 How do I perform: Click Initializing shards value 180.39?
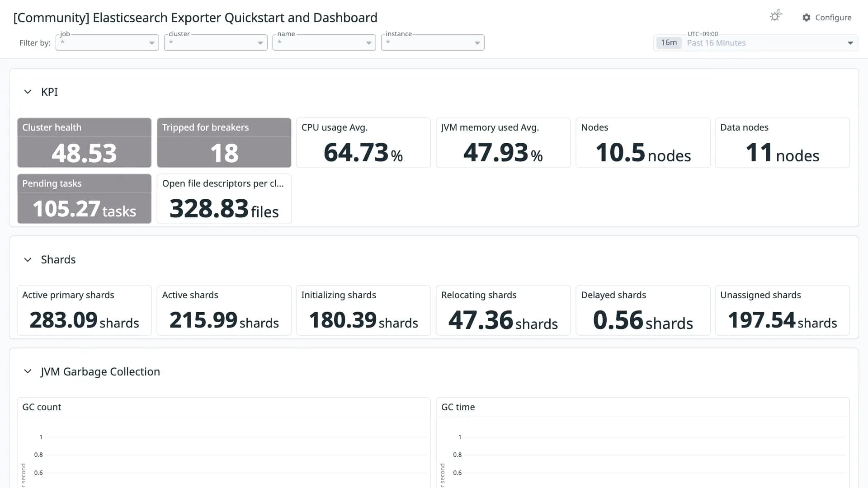[343, 320]
